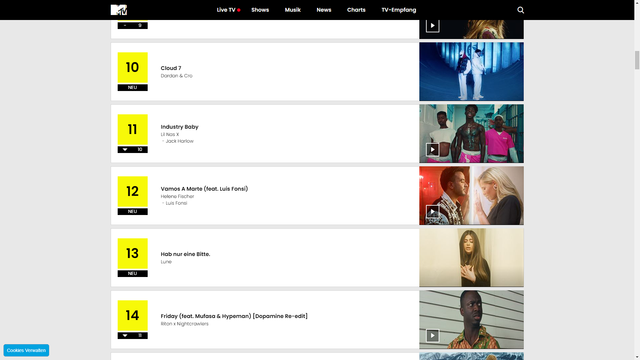This screenshot has height=360, width=640.
Task: Open the Friday Dopamine Re-edit title
Action: point(234,316)
